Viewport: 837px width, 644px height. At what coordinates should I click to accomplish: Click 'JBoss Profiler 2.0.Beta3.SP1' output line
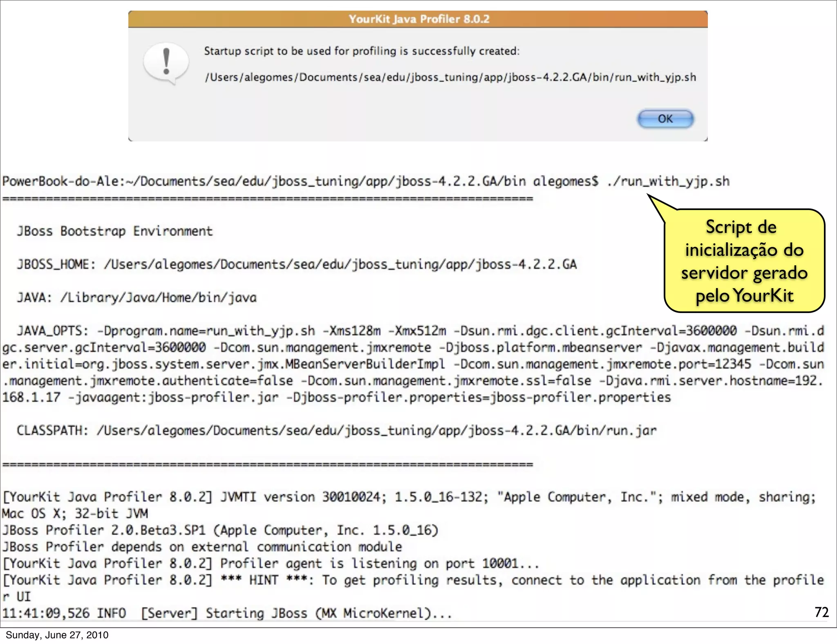(220, 530)
